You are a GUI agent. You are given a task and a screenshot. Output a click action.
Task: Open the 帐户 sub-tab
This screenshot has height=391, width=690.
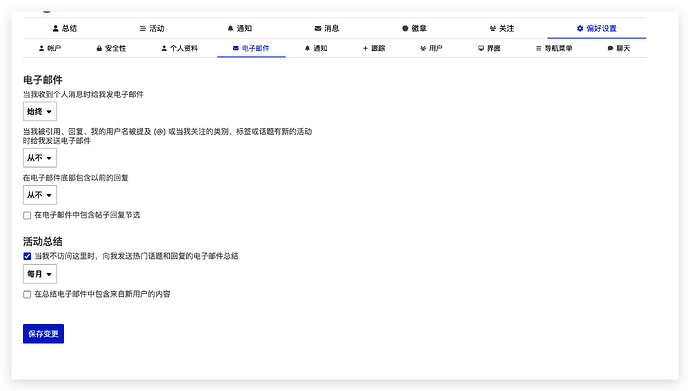pyautogui.click(x=50, y=48)
